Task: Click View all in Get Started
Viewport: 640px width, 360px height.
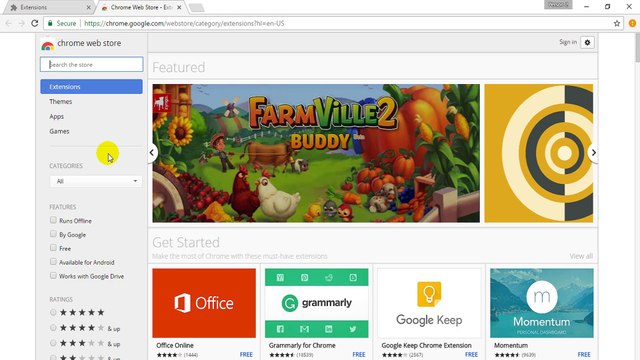Action: [x=581, y=256]
